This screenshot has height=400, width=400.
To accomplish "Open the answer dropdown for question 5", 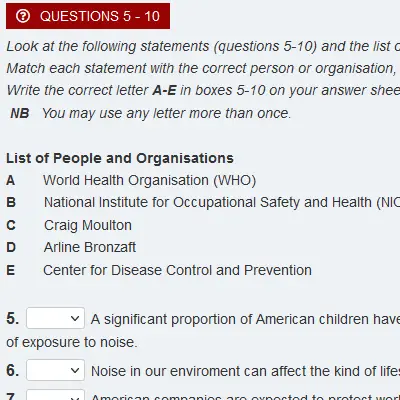I will coord(55,318).
